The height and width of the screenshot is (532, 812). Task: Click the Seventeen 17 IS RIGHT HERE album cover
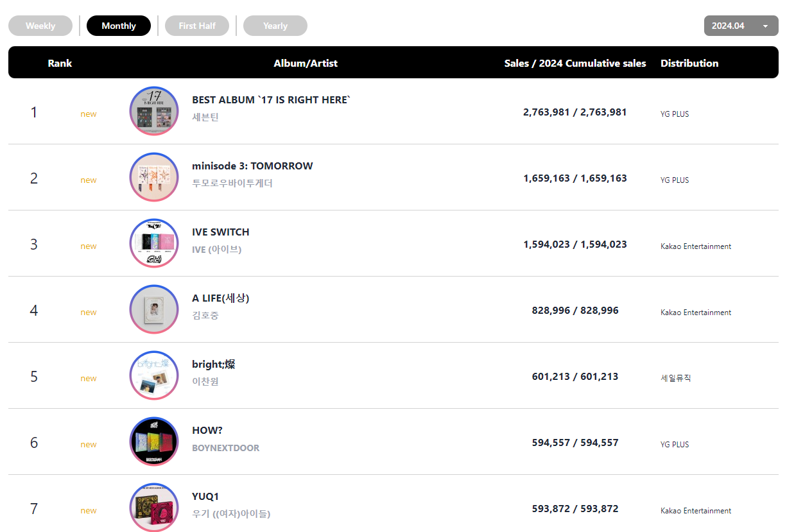154,111
